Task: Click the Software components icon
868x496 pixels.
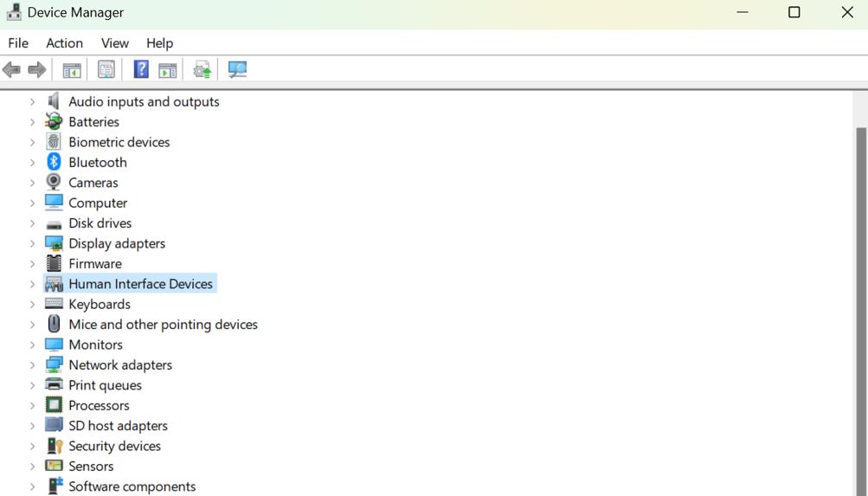Action: pyautogui.click(x=55, y=486)
